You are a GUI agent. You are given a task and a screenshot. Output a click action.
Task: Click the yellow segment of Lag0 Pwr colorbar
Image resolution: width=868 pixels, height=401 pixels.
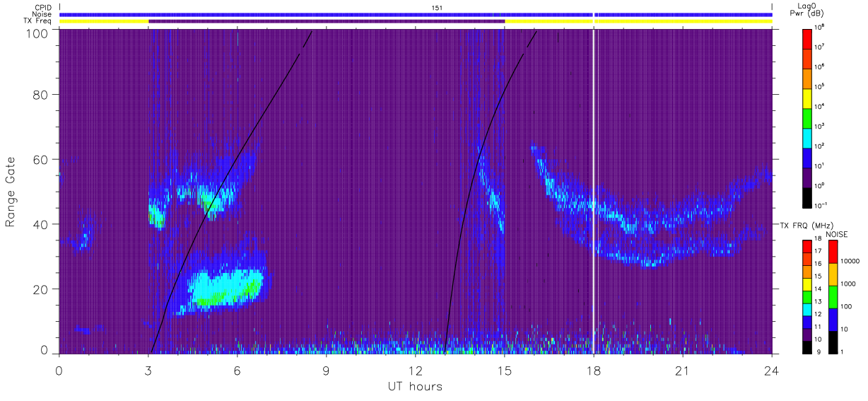coord(807,98)
